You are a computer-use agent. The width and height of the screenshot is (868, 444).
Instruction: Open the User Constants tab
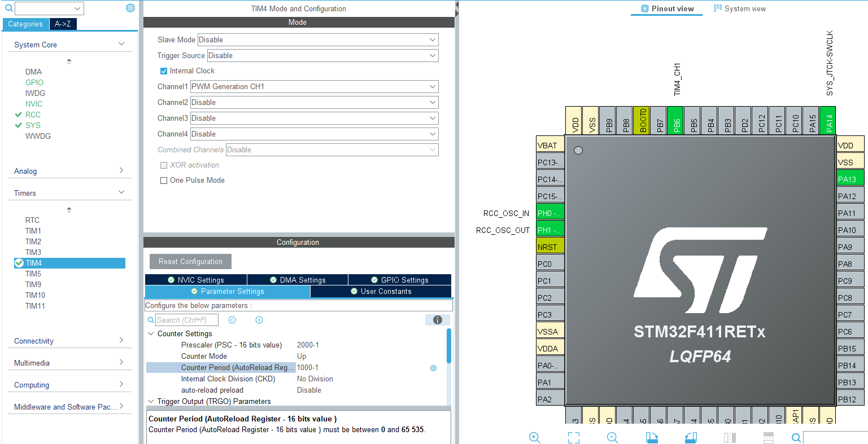coord(381,292)
